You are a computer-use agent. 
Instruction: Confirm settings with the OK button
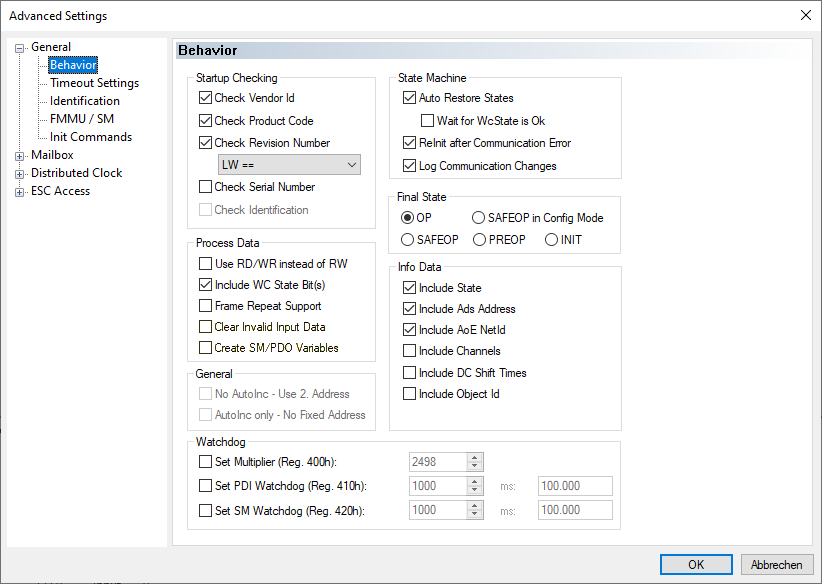[696, 565]
